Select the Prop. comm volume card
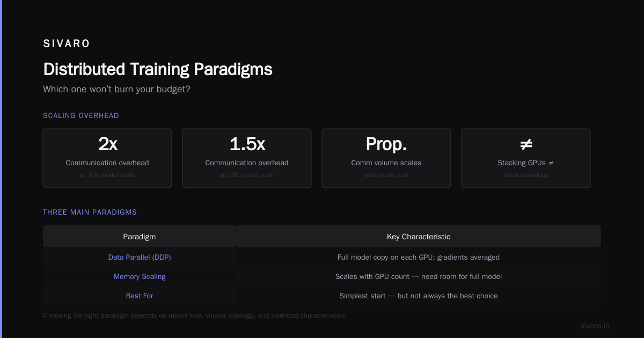 coord(386,158)
